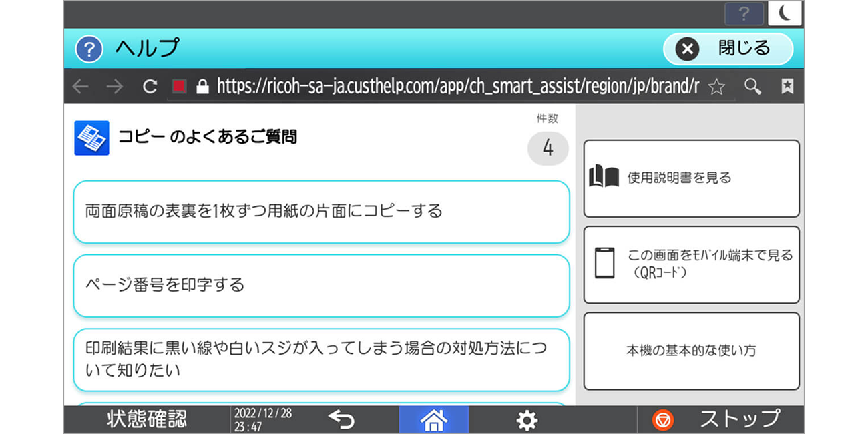Tap the Home icon in bottom bar
This screenshot has width=868, height=434.
pos(433,419)
